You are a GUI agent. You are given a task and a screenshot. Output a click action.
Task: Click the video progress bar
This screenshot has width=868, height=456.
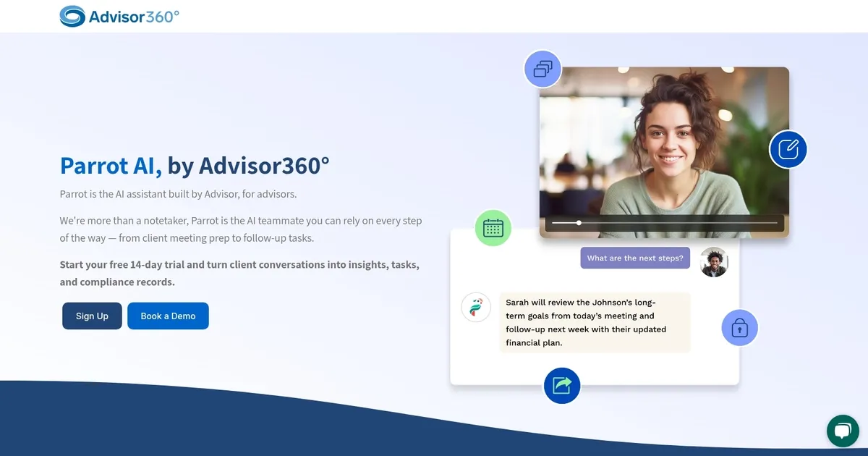point(665,223)
